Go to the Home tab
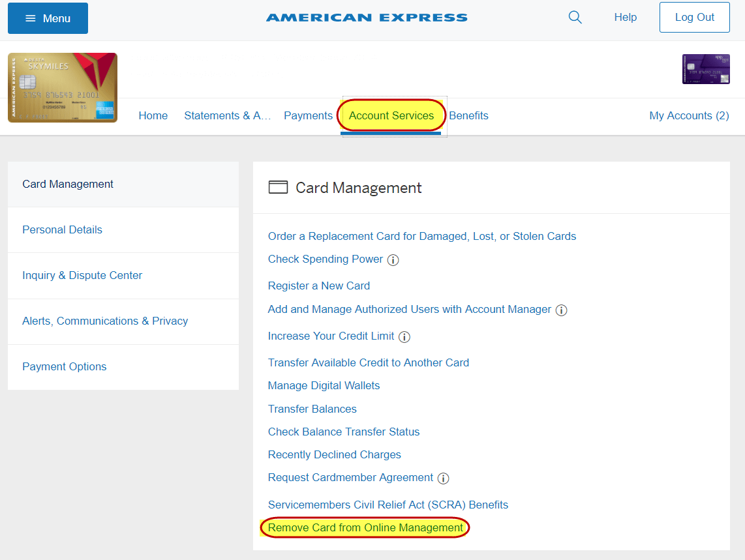This screenshot has width=745, height=560. tap(153, 115)
